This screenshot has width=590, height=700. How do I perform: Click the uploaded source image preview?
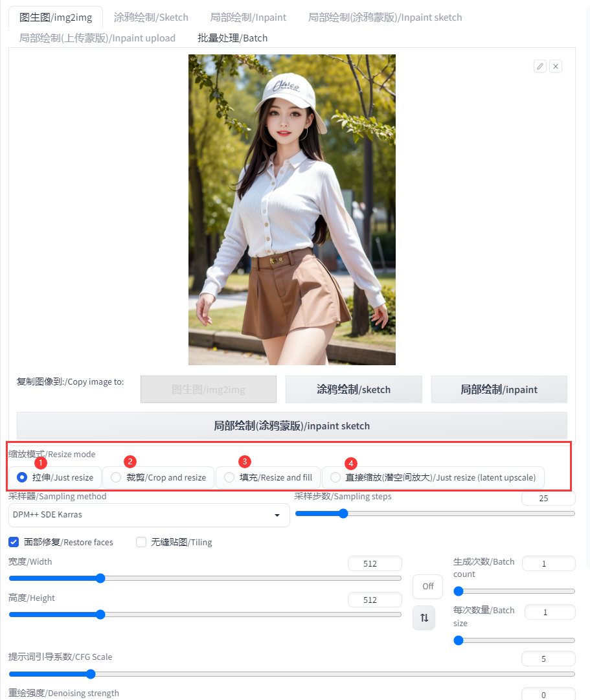click(x=292, y=210)
